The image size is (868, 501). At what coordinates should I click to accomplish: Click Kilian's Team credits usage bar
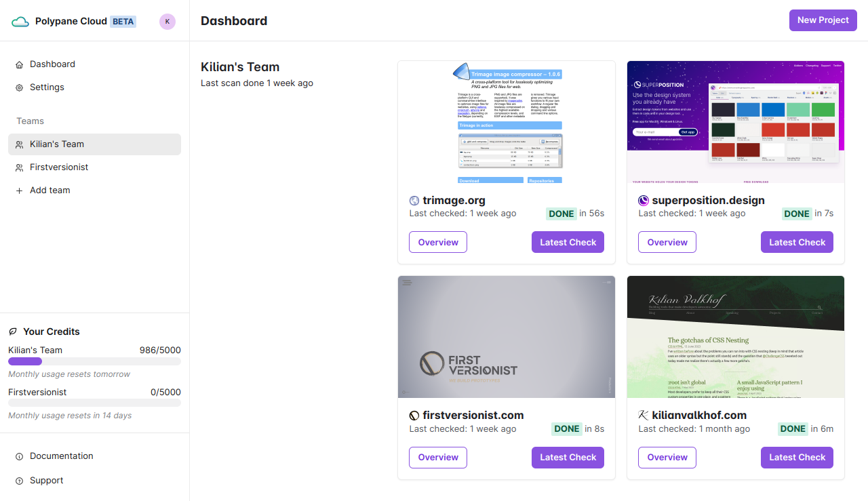[94, 361]
